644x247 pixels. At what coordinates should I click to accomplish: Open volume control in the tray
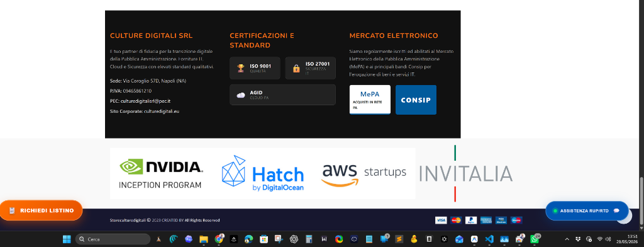(x=608, y=239)
